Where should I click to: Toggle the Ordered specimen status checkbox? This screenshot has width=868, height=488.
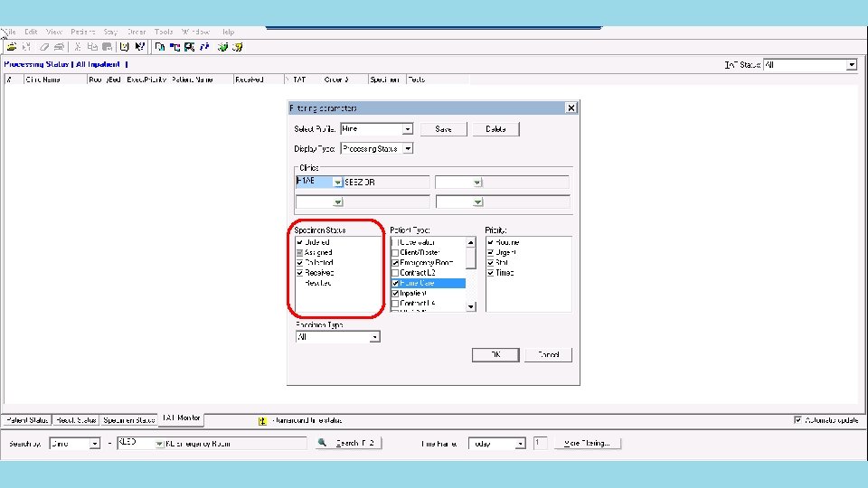(x=299, y=242)
